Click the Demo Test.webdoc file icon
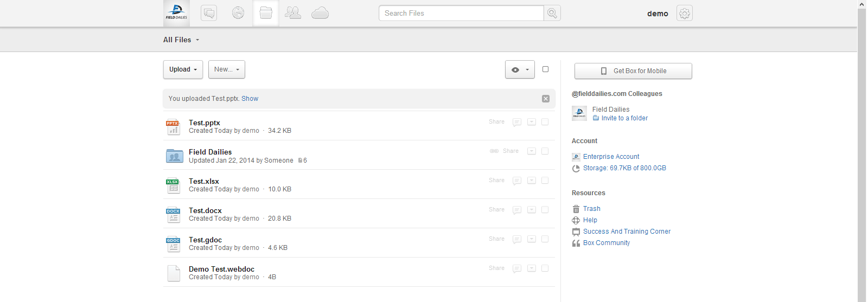The height and width of the screenshot is (302, 868). 174,273
